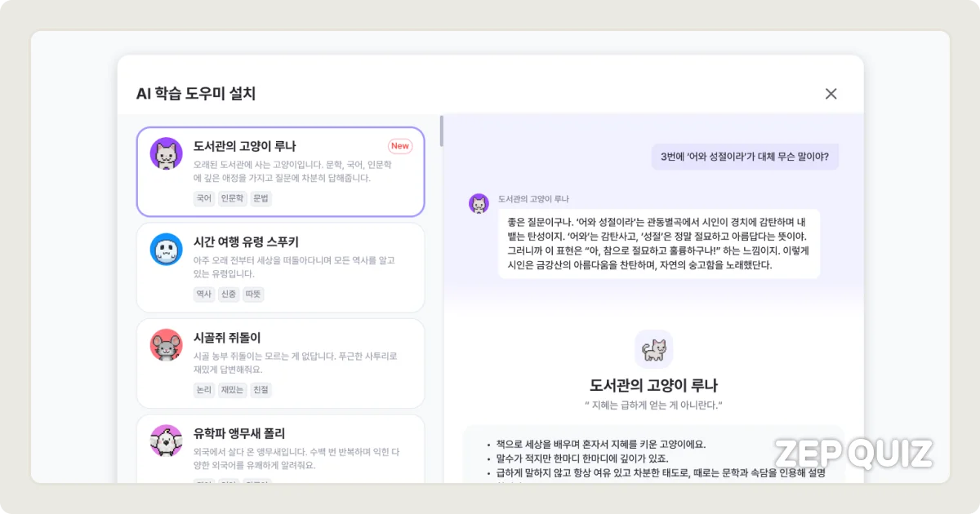The width and height of the screenshot is (980, 514).
Task: Toggle the 친절 tag on 쥐돌이's card
Action: [x=261, y=389]
